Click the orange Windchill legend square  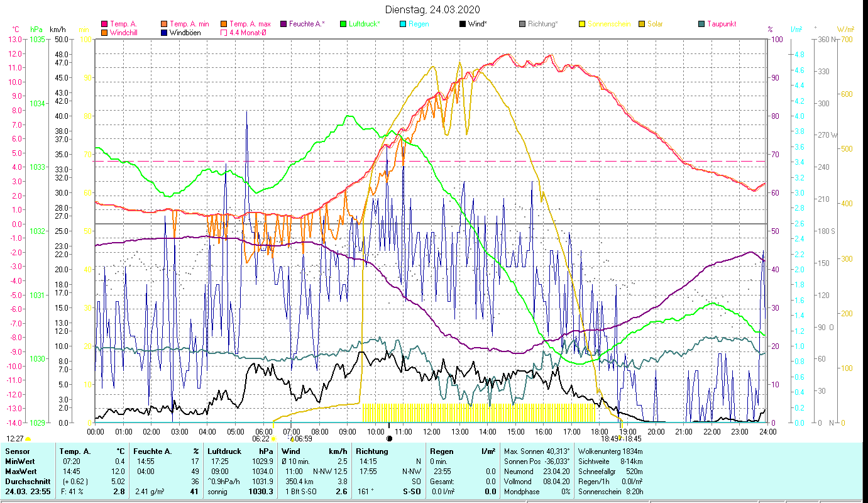(104, 33)
